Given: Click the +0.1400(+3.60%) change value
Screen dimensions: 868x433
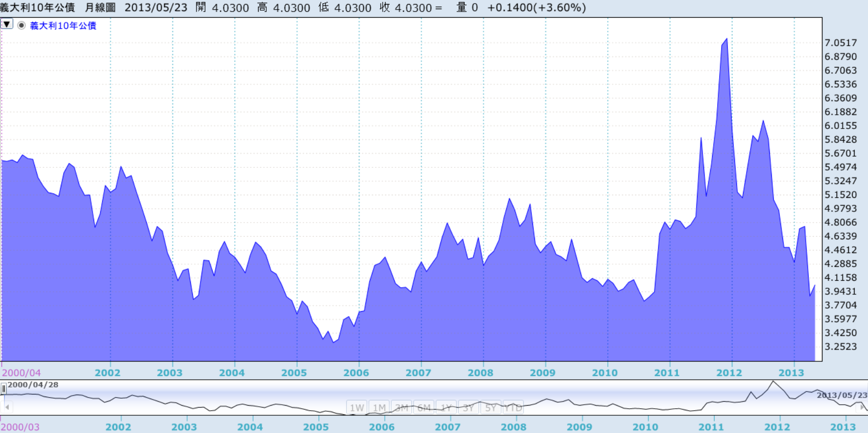Looking at the screenshot, I should tap(536, 8).
